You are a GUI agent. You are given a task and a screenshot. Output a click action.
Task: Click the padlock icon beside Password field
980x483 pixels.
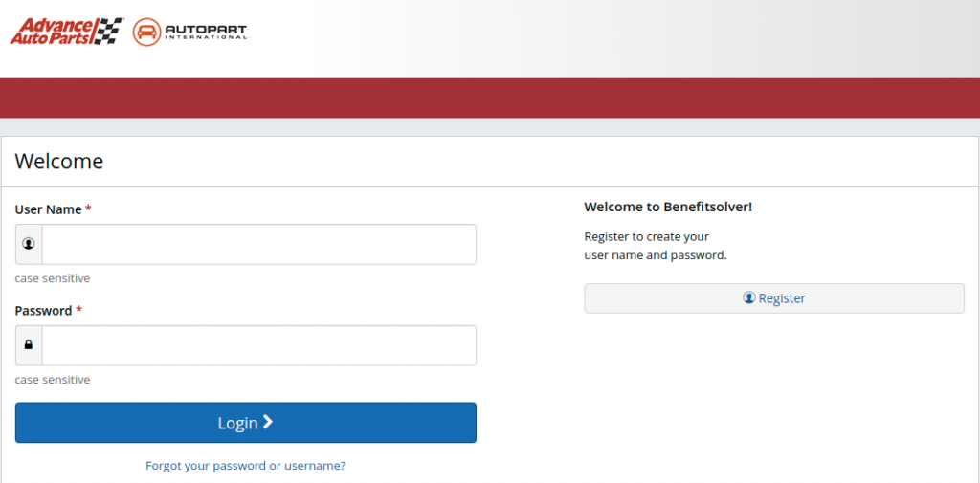pyautogui.click(x=29, y=345)
